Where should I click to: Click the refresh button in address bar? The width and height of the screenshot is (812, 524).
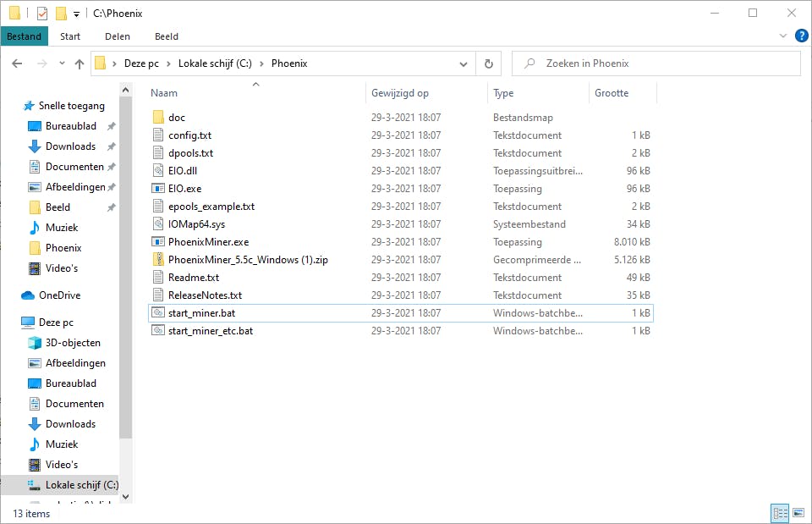click(x=488, y=63)
